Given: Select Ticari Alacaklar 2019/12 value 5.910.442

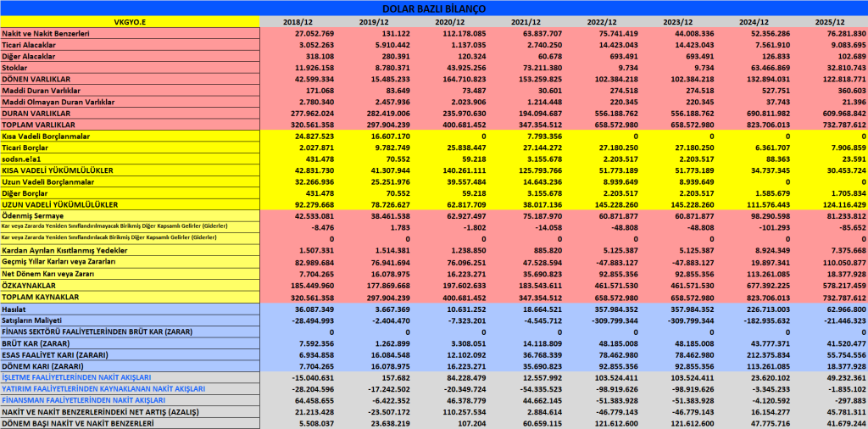Looking at the screenshot, I should click(x=391, y=45).
